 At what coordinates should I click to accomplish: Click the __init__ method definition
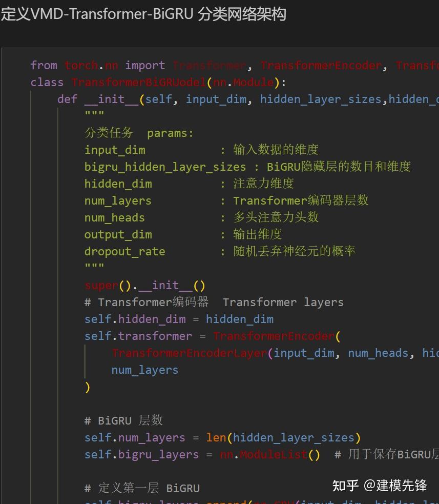112,99
